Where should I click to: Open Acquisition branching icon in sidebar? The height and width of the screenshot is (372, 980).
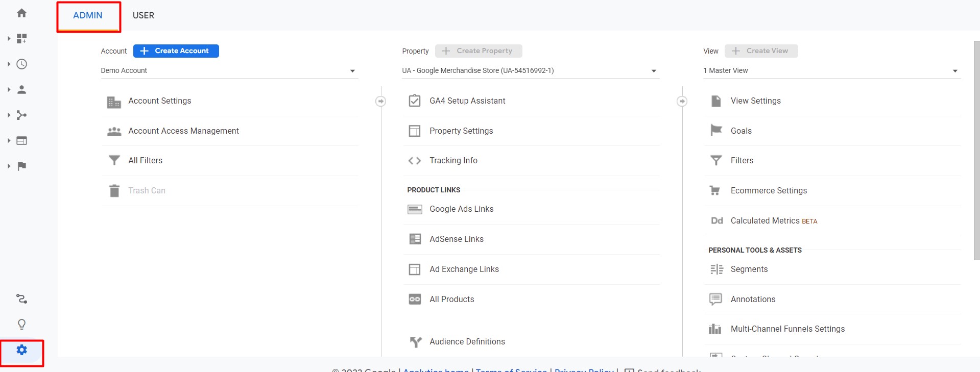tap(21, 115)
